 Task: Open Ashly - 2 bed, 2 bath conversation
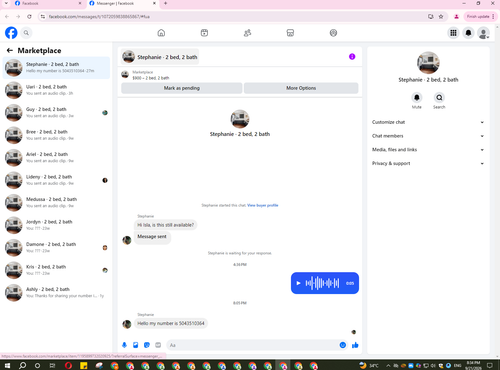56,293
